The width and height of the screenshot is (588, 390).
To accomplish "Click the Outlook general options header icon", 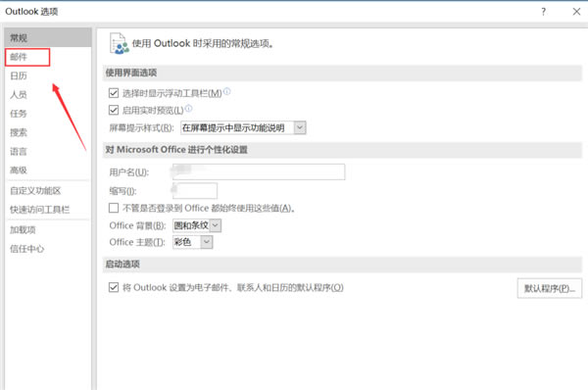I will click(119, 43).
